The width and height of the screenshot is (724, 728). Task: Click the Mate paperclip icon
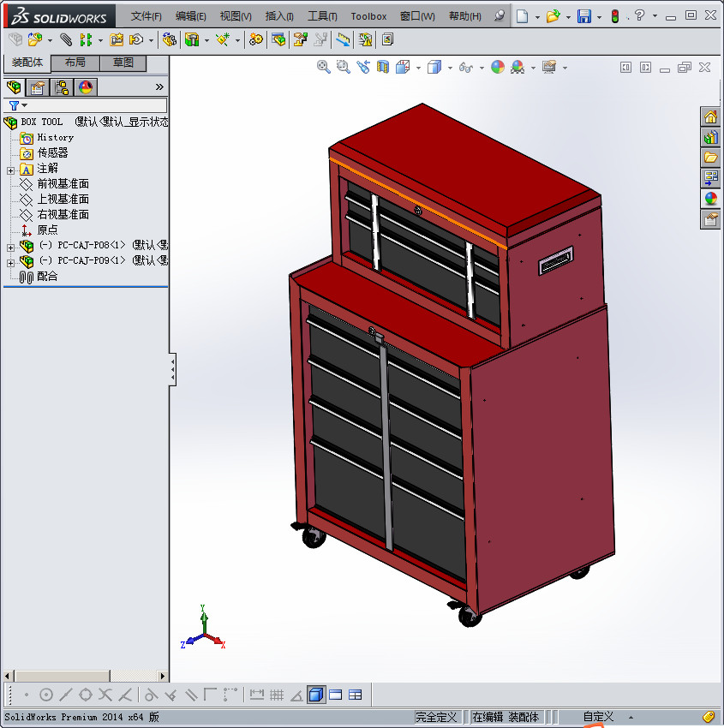tap(66, 40)
